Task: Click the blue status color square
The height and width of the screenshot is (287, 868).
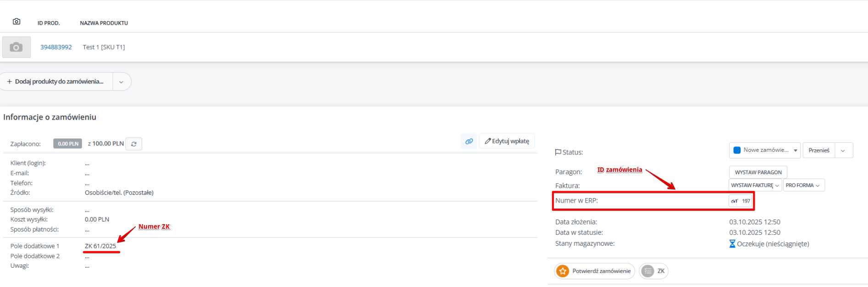Action: (x=737, y=150)
